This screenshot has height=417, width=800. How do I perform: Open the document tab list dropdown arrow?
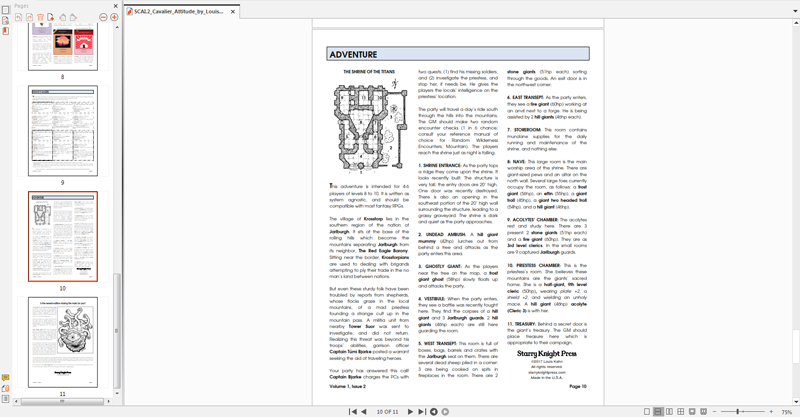[x=795, y=11]
